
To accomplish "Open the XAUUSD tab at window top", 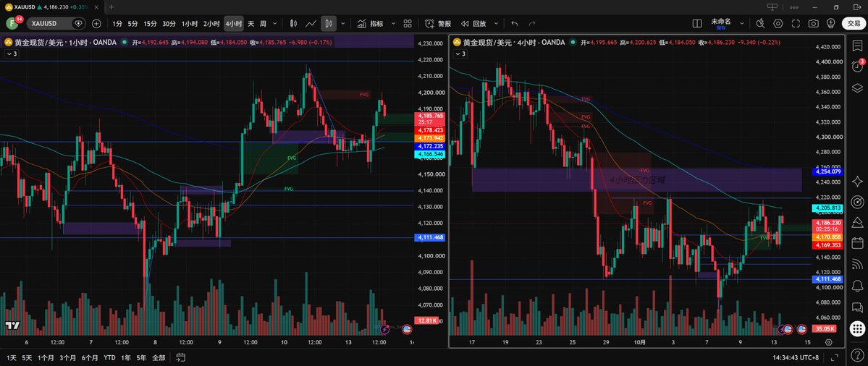I will coord(51,7).
